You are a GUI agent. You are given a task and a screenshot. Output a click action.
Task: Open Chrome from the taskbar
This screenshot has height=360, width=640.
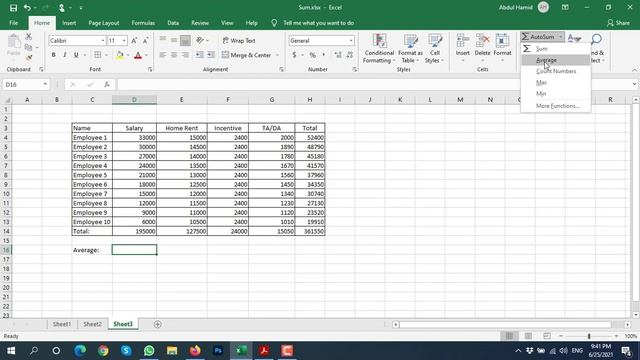tap(103, 351)
